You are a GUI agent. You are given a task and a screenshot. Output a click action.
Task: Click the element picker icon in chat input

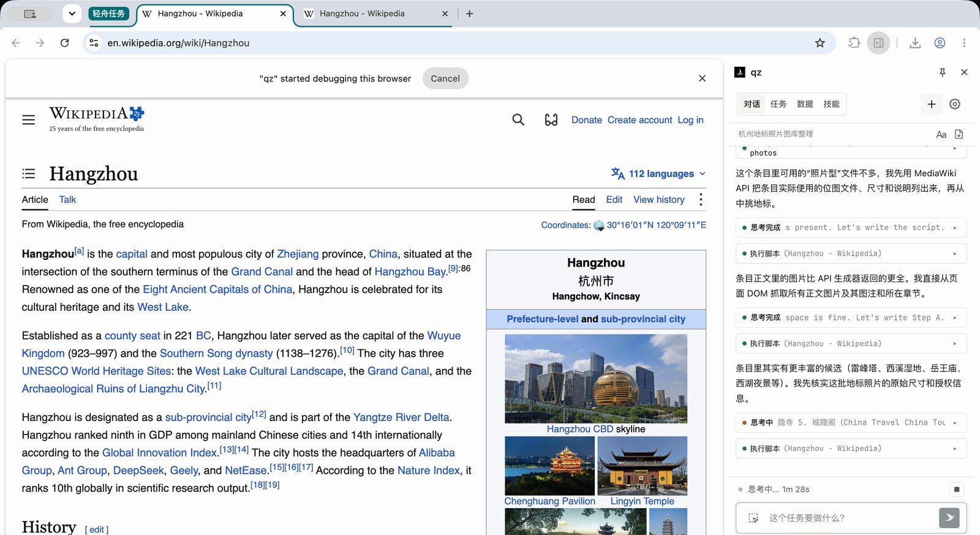click(753, 518)
